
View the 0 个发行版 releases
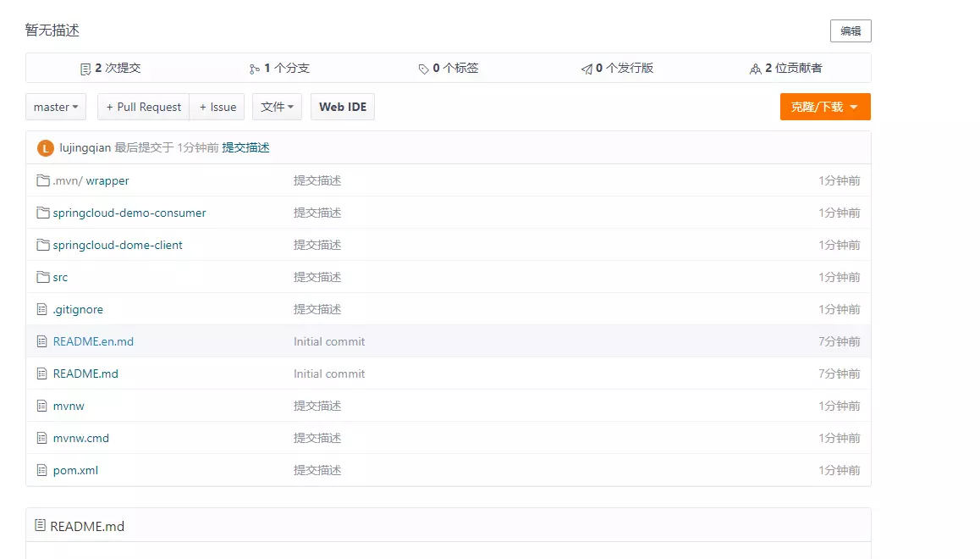(x=618, y=68)
